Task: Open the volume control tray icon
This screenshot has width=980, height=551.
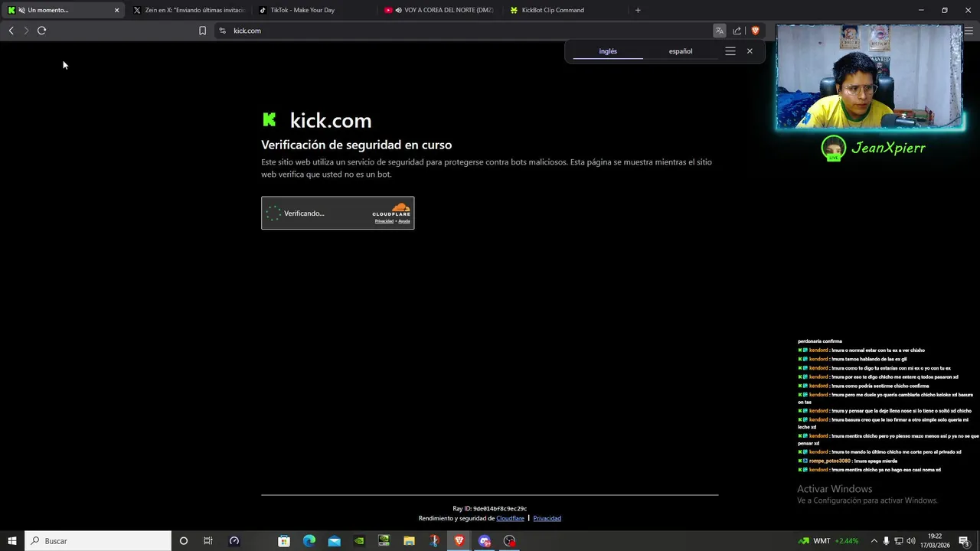Action: (x=911, y=540)
